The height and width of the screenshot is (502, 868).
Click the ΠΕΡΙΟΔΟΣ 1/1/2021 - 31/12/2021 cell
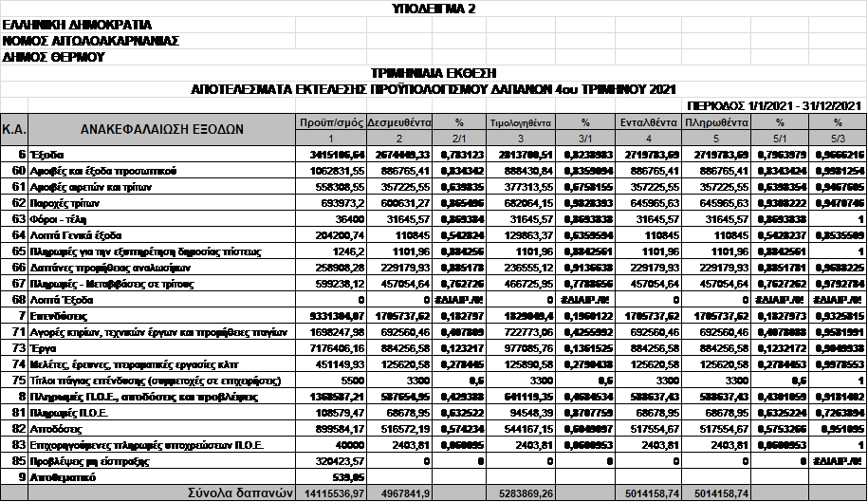coord(775,104)
